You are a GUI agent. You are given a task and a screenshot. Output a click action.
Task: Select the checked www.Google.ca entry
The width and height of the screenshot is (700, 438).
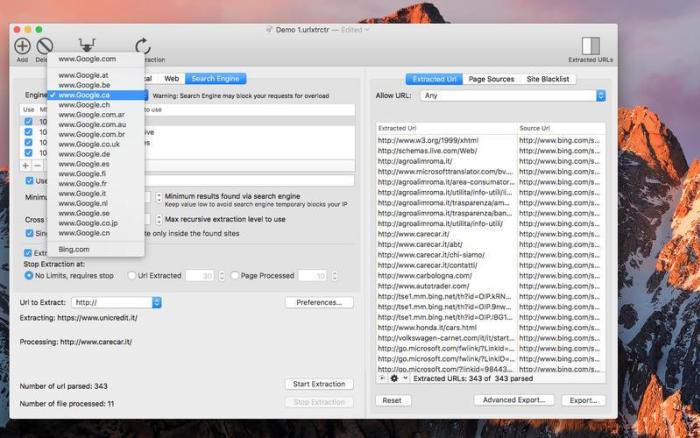click(x=96, y=95)
